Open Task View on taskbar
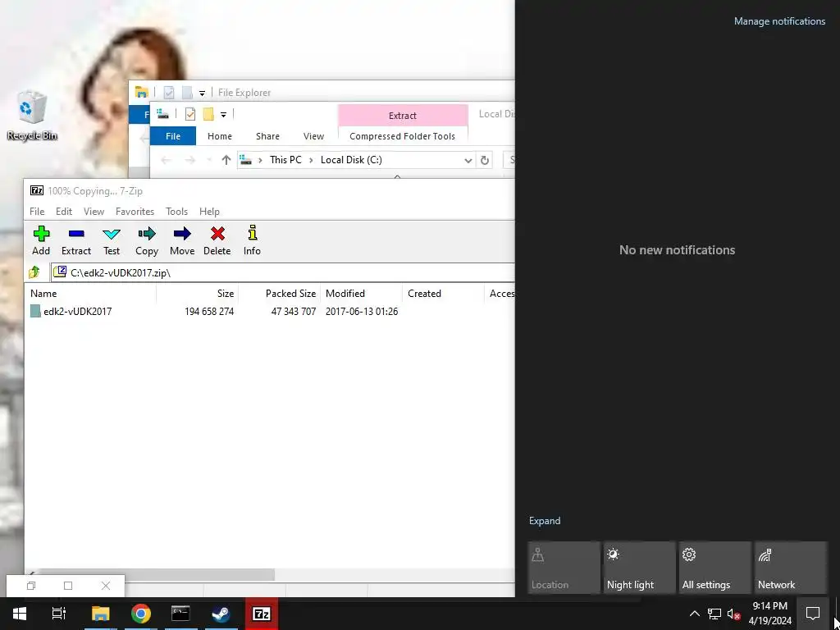This screenshot has width=840, height=630. click(58, 614)
